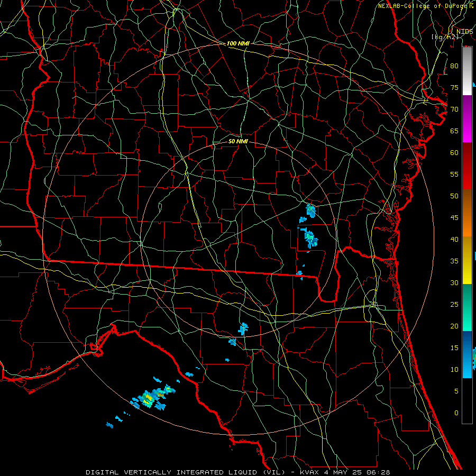Click the 10 value on the scale

pos(454,370)
